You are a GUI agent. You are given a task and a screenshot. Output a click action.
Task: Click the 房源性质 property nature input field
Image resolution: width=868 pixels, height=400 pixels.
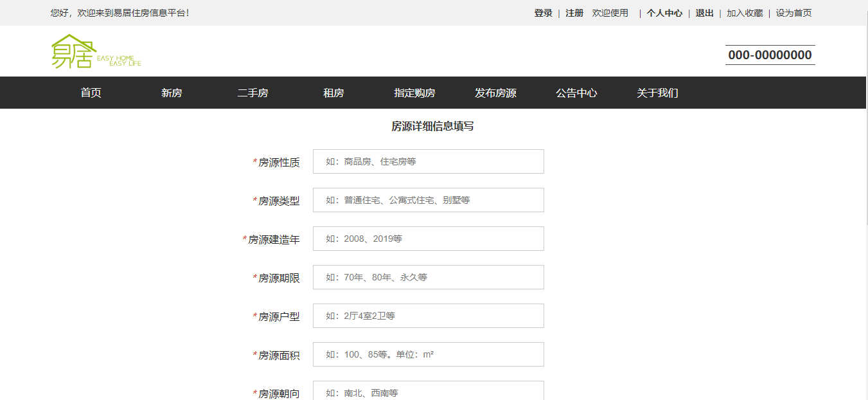tap(428, 161)
